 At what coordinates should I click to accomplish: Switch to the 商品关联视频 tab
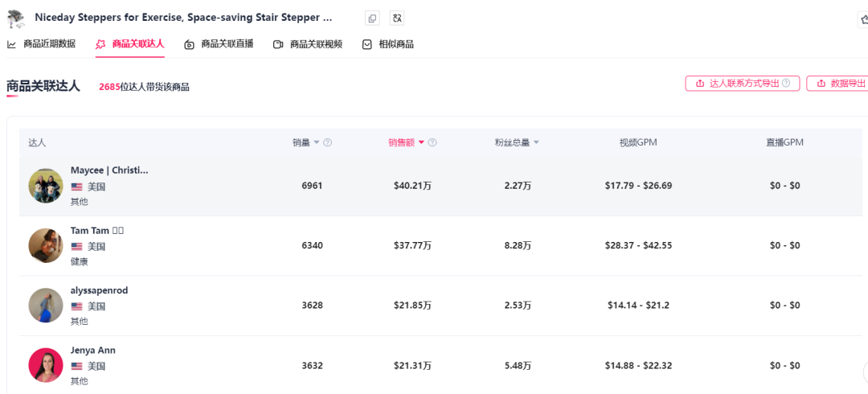(308, 44)
